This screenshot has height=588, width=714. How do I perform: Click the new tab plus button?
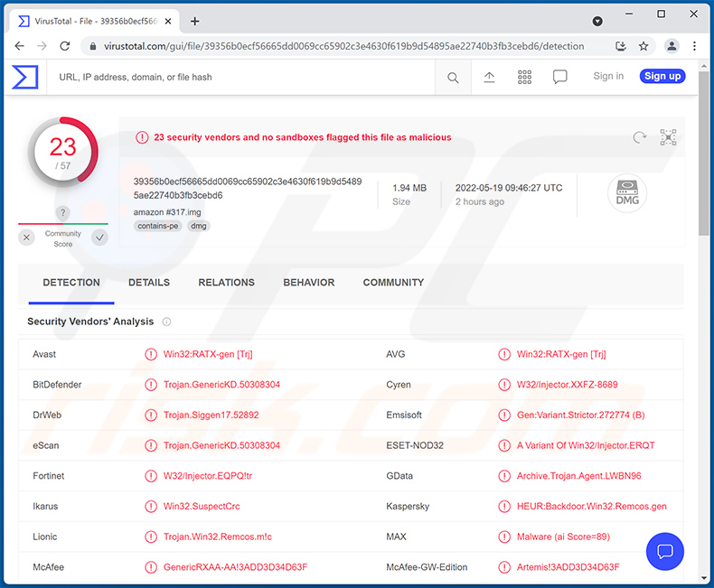[195, 22]
